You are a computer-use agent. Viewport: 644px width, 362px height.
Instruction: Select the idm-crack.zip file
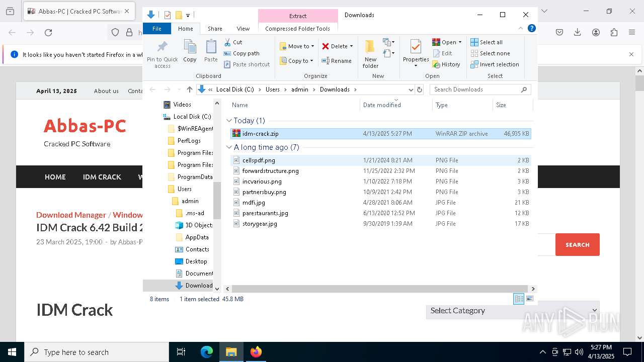(380, 134)
